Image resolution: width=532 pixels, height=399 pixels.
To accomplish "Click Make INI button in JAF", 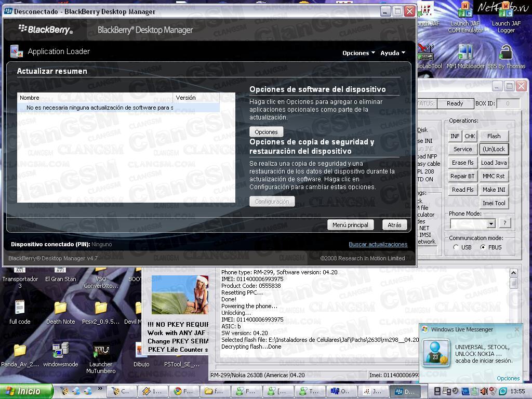I will point(494,190).
